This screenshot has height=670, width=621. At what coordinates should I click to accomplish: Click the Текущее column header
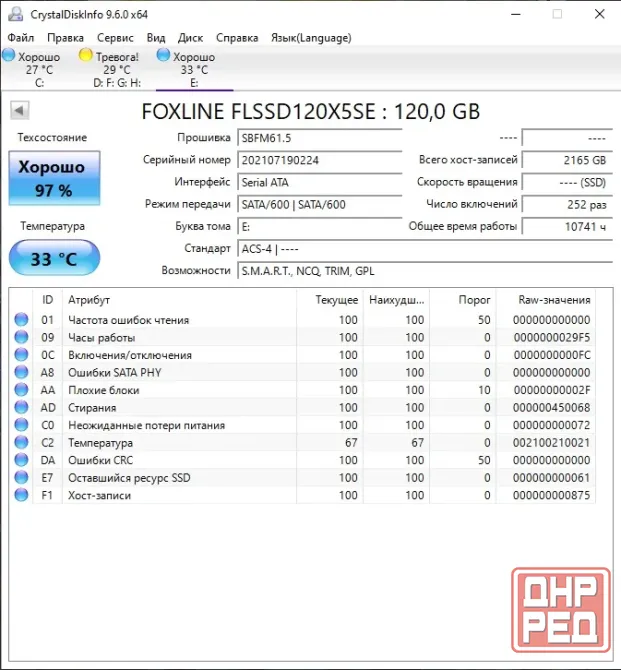click(330, 300)
